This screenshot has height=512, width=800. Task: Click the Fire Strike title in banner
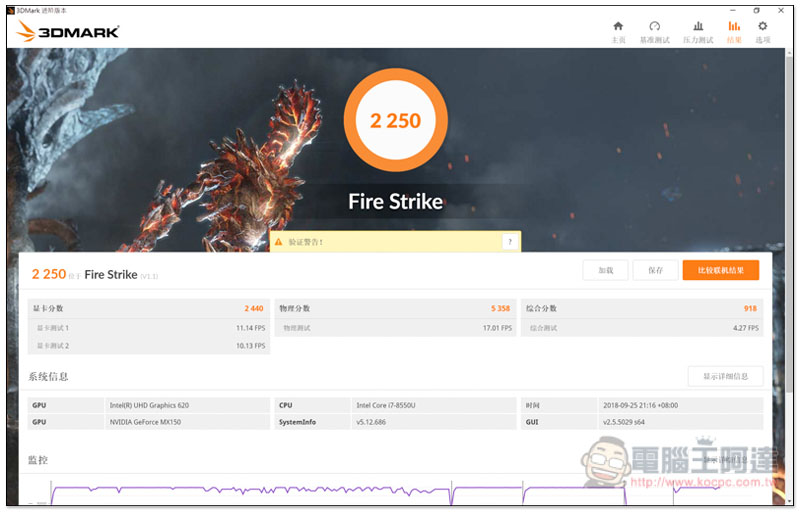pyautogui.click(x=395, y=201)
